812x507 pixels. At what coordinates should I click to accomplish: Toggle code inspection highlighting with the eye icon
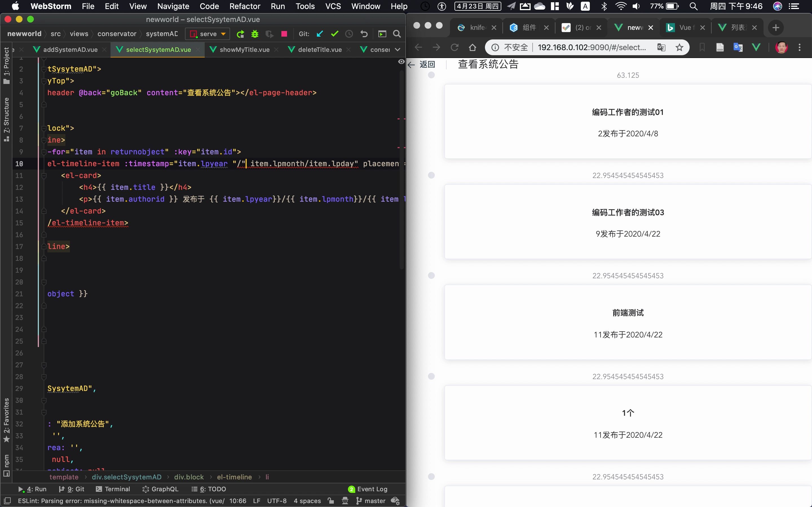pyautogui.click(x=401, y=62)
